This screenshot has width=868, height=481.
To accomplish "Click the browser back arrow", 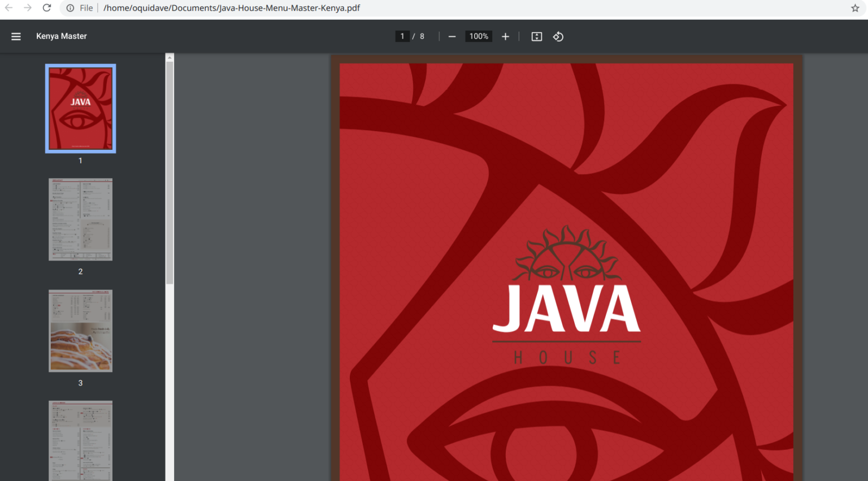I will pyautogui.click(x=8, y=8).
